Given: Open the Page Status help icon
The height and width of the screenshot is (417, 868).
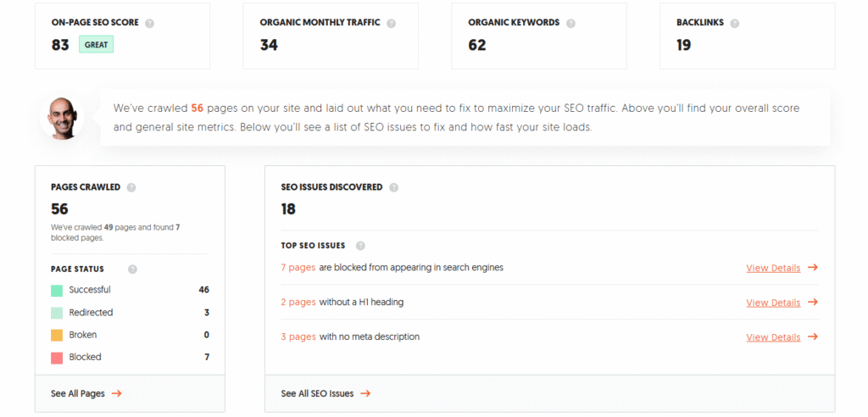Looking at the screenshot, I should 132,270.
